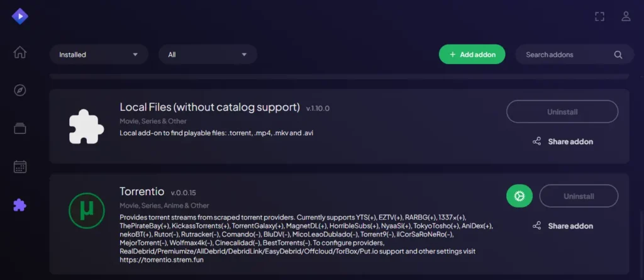Share the Local Files addon

click(x=562, y=142)
